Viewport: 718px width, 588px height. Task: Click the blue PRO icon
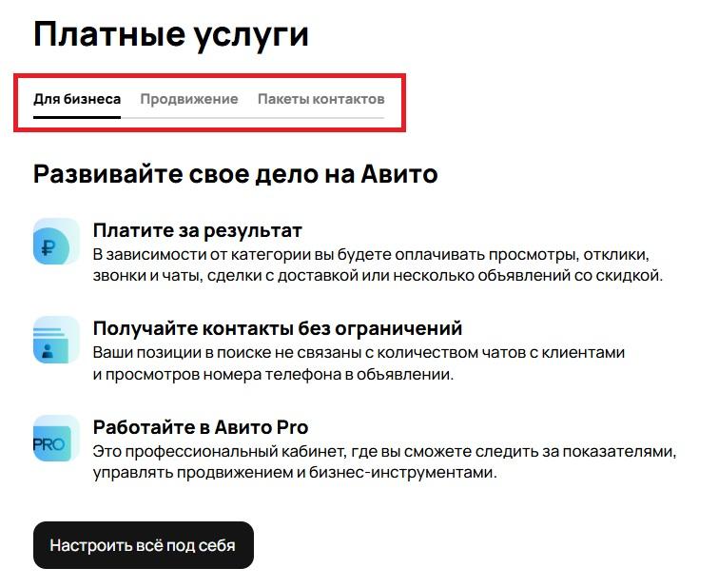(56, 438)
